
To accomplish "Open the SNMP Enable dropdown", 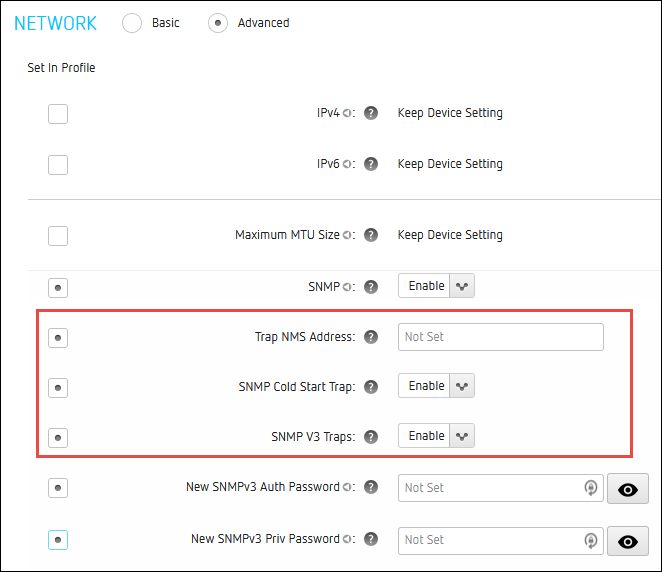I will click(x=436, y=286).
